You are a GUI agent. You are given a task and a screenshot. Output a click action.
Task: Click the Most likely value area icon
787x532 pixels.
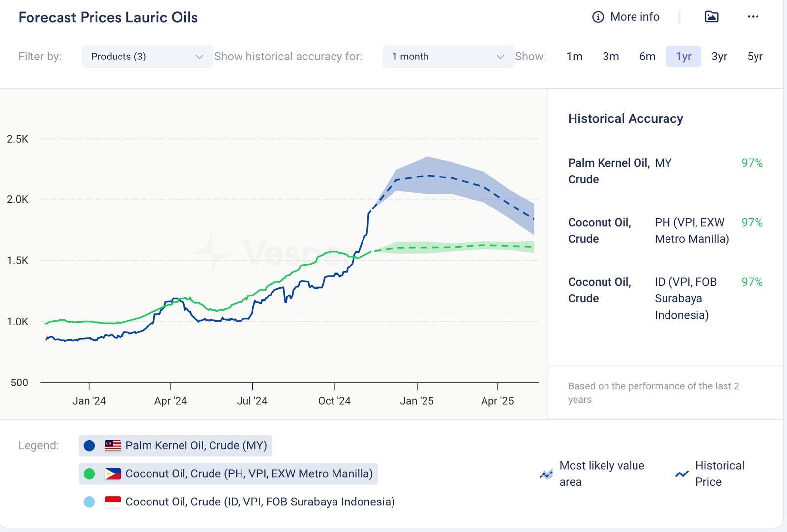546,474
